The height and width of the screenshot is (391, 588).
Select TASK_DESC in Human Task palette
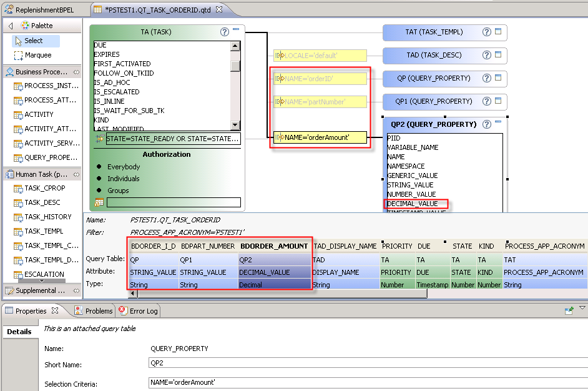37,202
